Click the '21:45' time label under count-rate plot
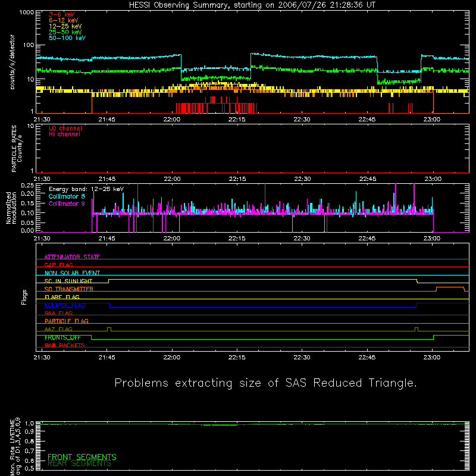 tap(107, 120)
